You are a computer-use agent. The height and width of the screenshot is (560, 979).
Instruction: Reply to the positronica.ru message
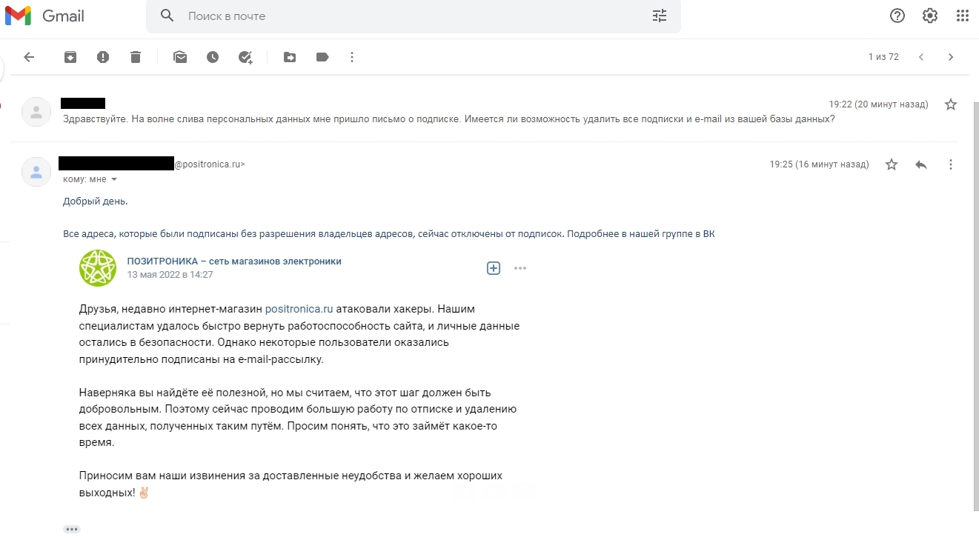921,164
